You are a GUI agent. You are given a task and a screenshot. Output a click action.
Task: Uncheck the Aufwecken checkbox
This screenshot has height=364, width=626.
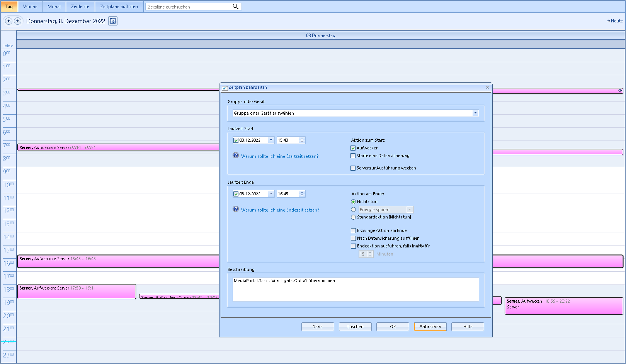tap(353, 148)
